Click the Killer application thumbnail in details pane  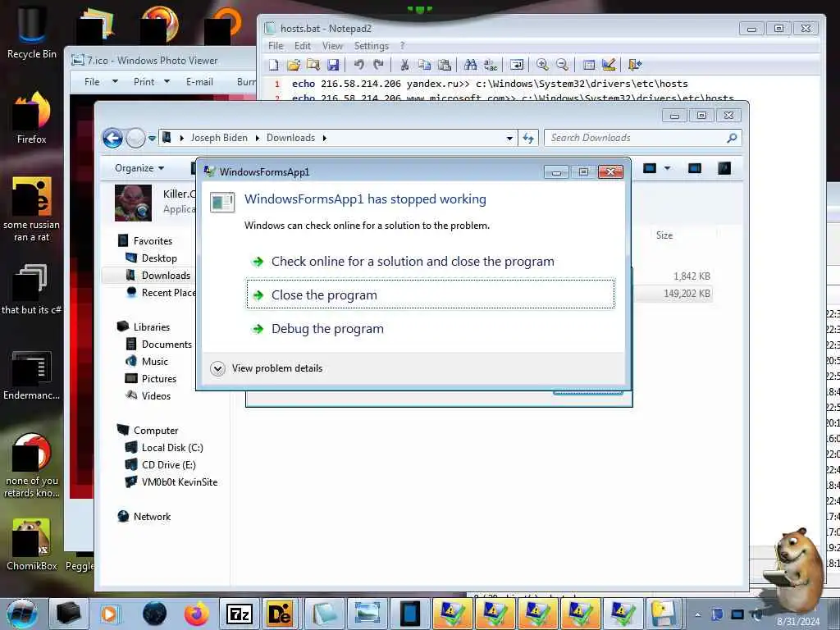[134, 203]
